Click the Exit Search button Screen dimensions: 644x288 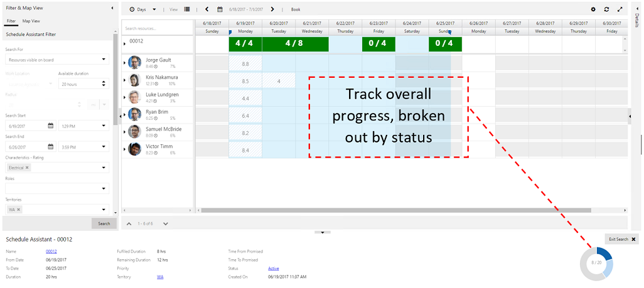click(621, 239)
